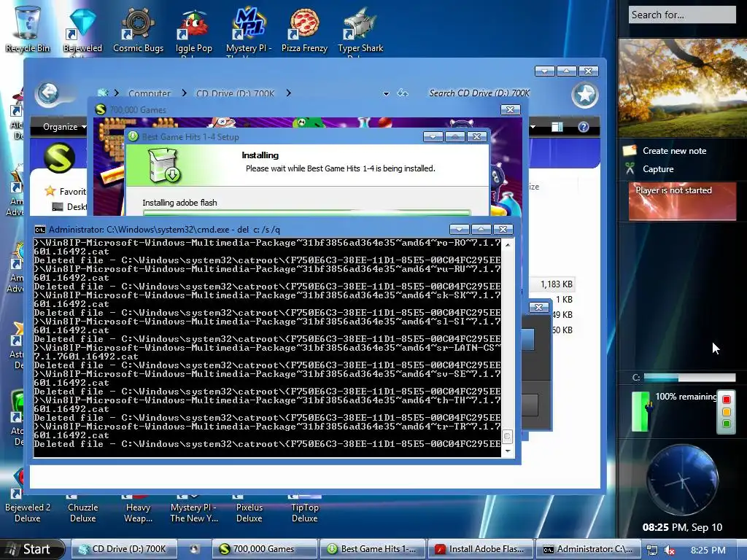Toggle the Explorer preview pane icon
747x560 pixels.
click(x=557, y=127)
